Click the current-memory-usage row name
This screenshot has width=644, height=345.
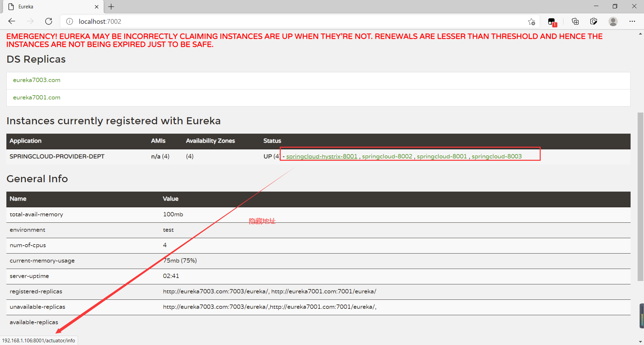click(42, 261)
